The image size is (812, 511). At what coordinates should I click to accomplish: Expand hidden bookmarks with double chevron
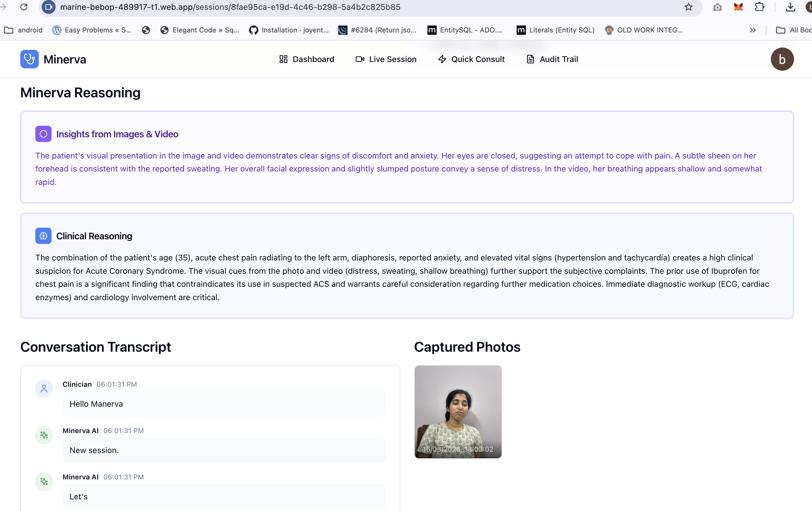tap(753, 30)
